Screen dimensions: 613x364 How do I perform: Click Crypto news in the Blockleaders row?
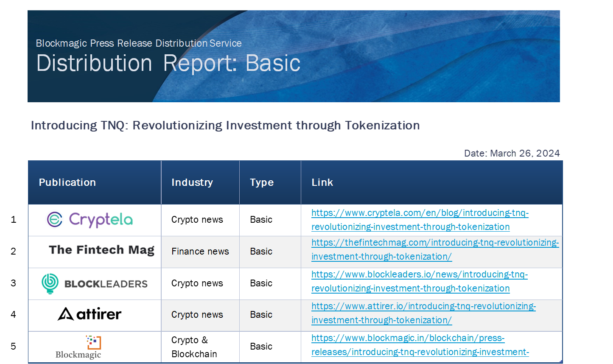197,283
